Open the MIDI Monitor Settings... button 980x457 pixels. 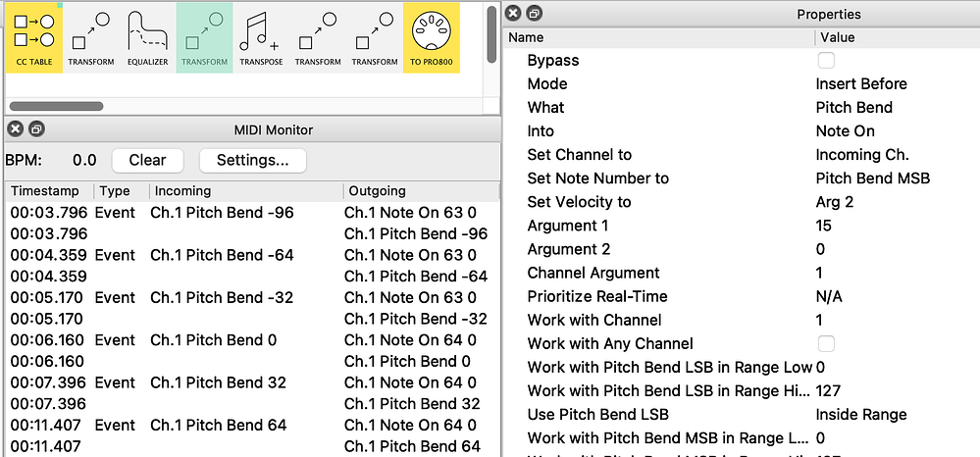coord(252,160)
